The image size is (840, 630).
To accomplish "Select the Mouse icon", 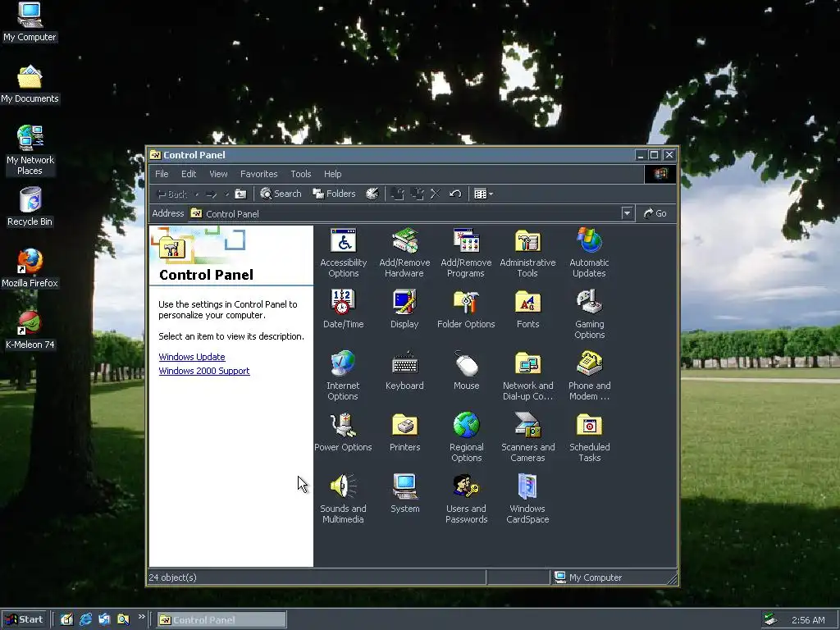I will [x=466, y=371].
